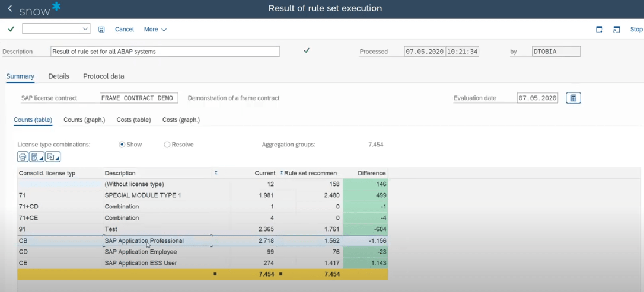Open the Costs (graph.) sub-tab

(181, 120)
